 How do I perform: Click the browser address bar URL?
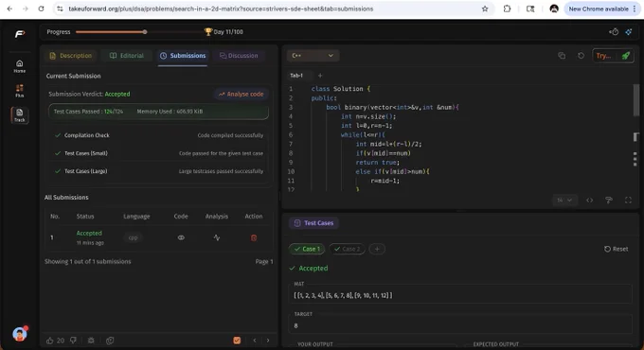click(221, 9)
